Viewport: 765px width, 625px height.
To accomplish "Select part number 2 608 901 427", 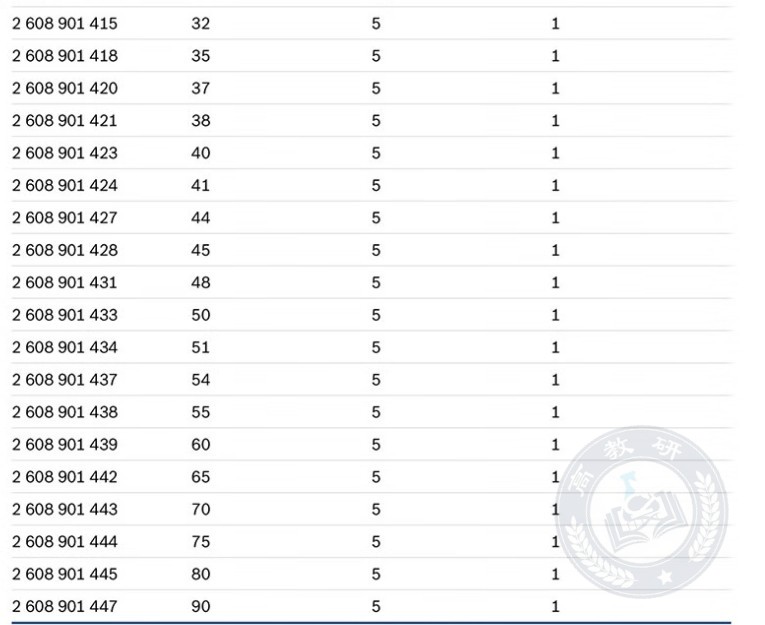I will (65, 218).
